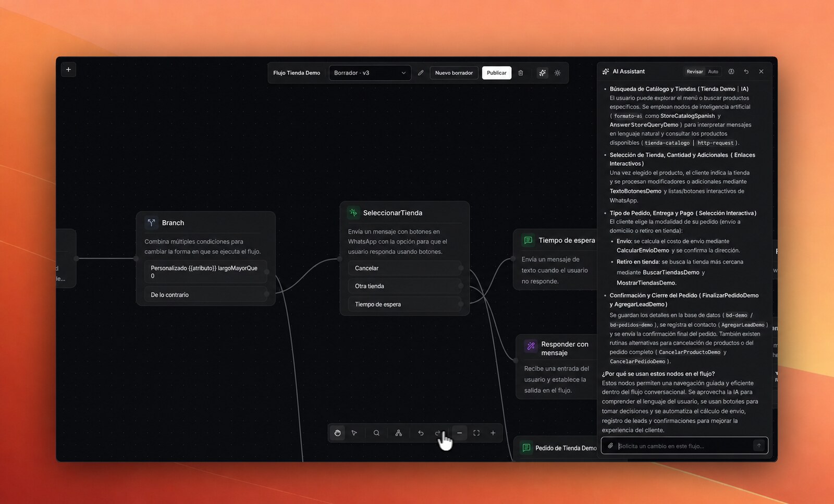The width and height of the screenshot is (834, 504).
Task: Select the SeleccionarTienda node title
Action: tap(393, 213)
